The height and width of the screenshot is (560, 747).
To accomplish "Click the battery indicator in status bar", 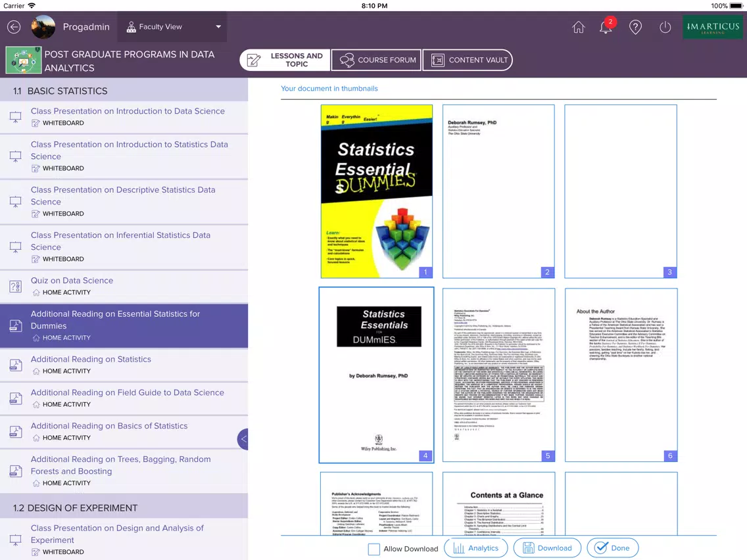I will (x=736, y=6).
